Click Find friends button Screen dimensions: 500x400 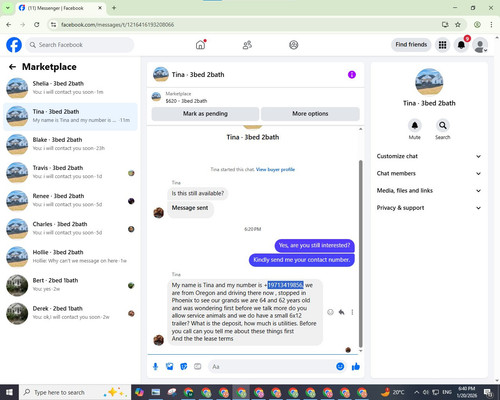point(411,45)
